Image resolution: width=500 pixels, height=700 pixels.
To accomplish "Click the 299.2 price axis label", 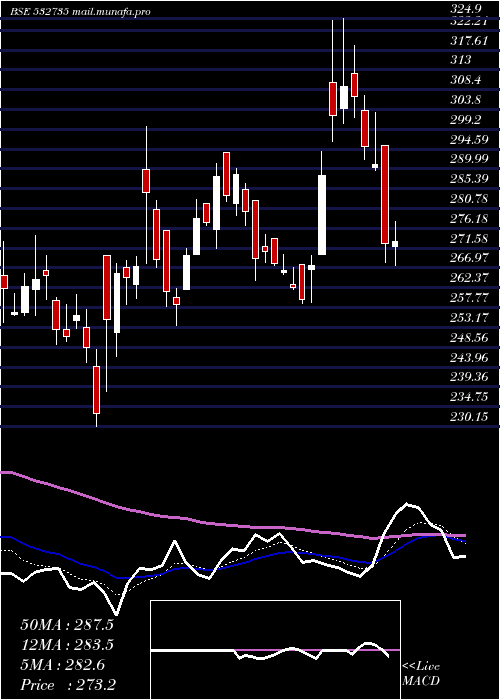I will [x=466, y=120].
